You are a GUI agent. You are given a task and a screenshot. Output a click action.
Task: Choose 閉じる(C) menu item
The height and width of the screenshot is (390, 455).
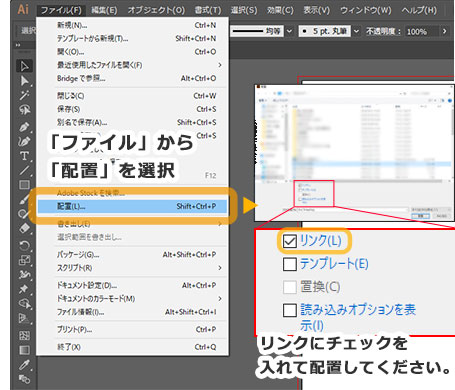[133, 96]
